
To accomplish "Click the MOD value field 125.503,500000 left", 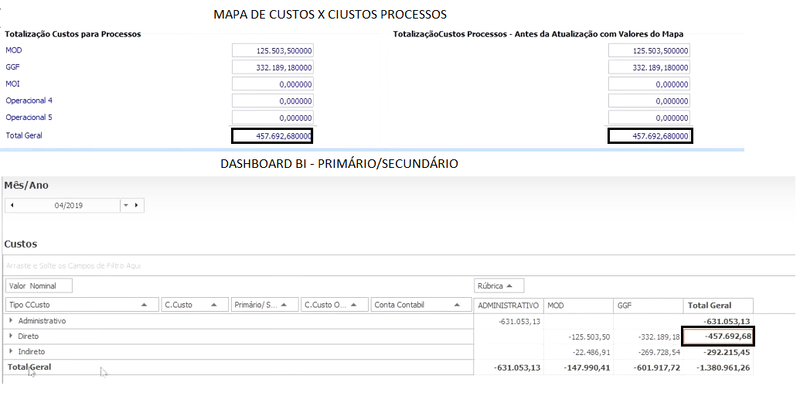I will coord(272,50).
